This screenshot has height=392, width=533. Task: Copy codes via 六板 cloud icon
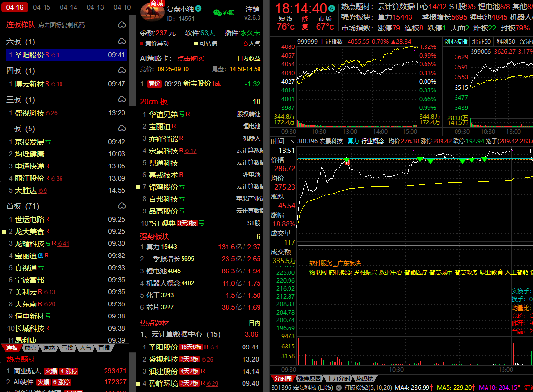[122, 42]
